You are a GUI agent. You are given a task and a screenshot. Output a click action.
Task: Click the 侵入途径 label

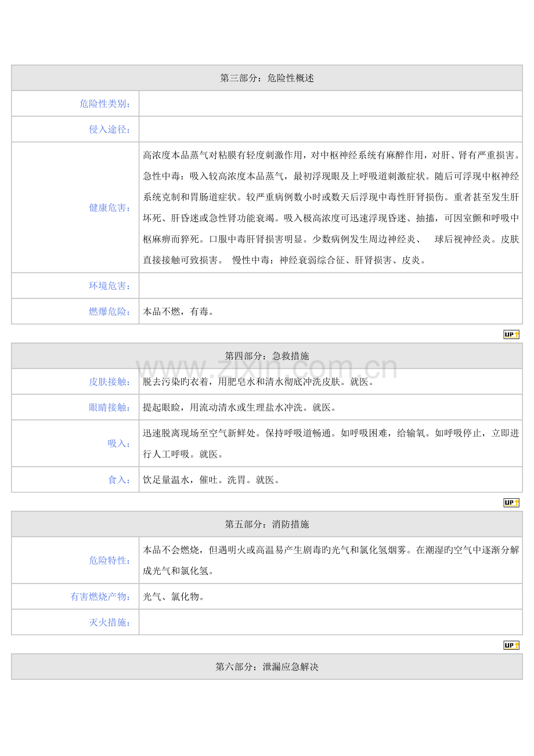tap(110, 129)
